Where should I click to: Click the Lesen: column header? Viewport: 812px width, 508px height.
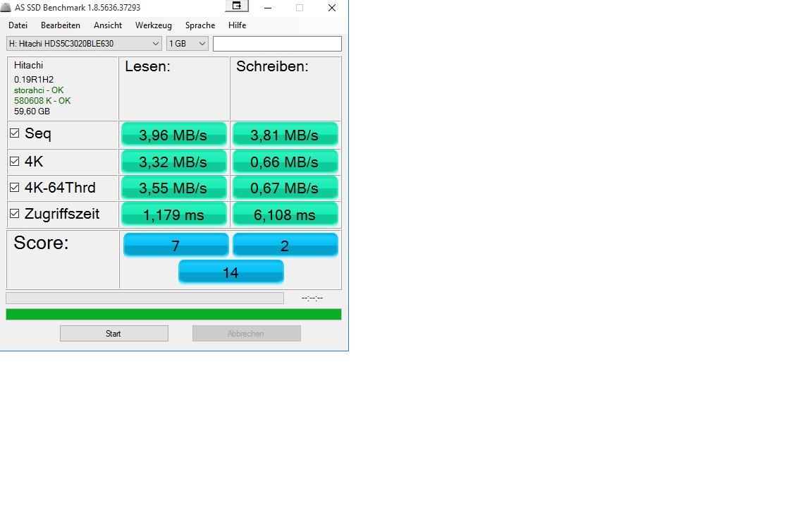tap(147, 66)
